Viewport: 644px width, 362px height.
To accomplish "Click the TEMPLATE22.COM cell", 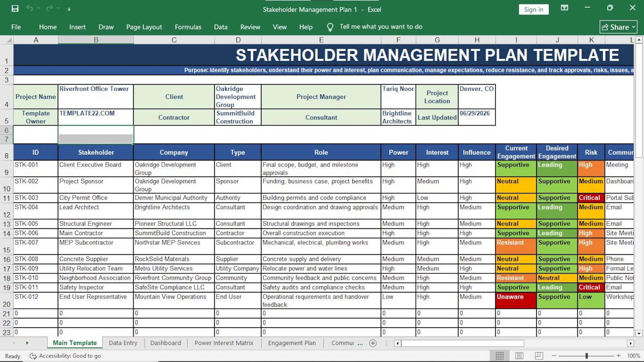I will 96,117.
